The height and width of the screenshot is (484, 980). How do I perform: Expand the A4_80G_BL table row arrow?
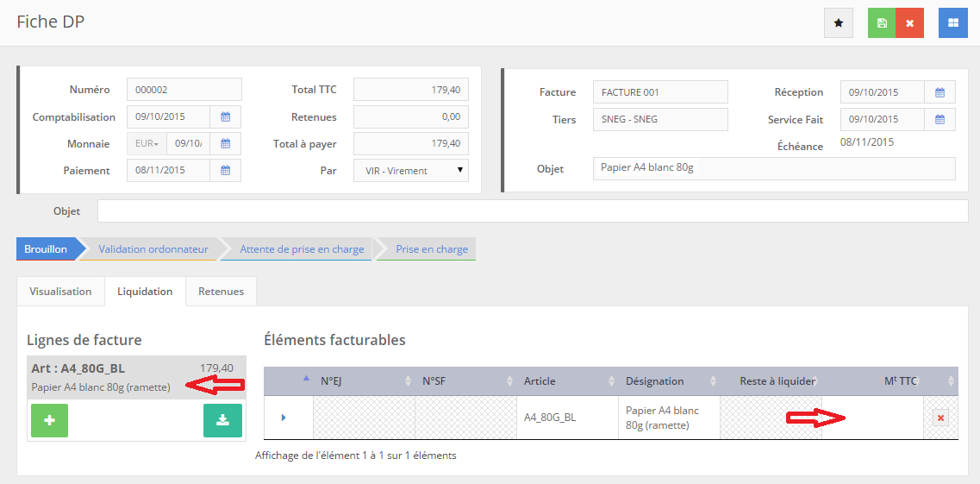coord(284,418)
